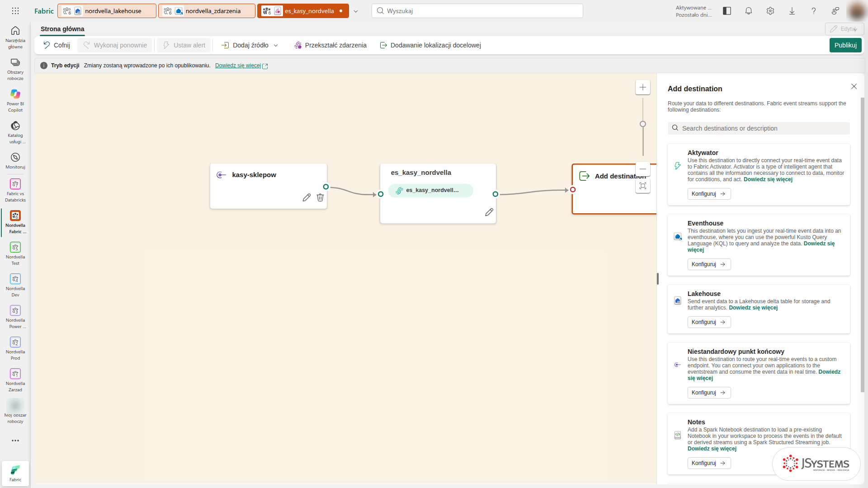Focus the Search destinations field
The width and height of the screenshot is (868, 488).
tap(759, 128)
